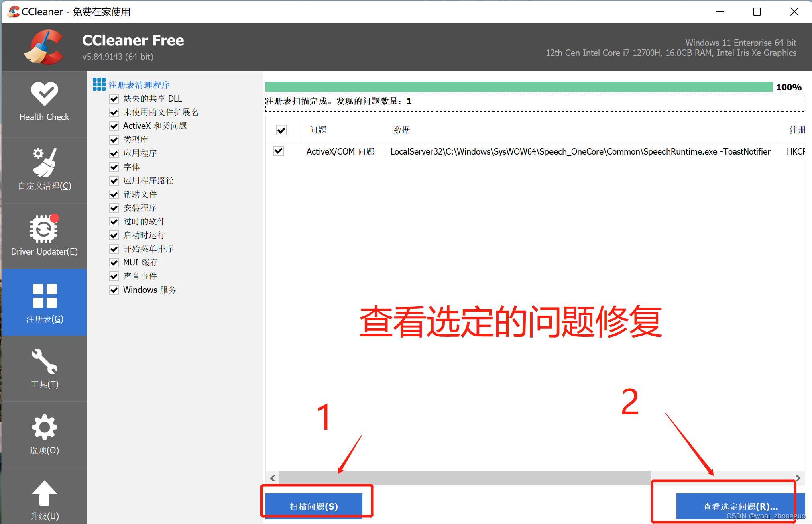Click horizontal scrollbar right arrow

coord(798,478)
